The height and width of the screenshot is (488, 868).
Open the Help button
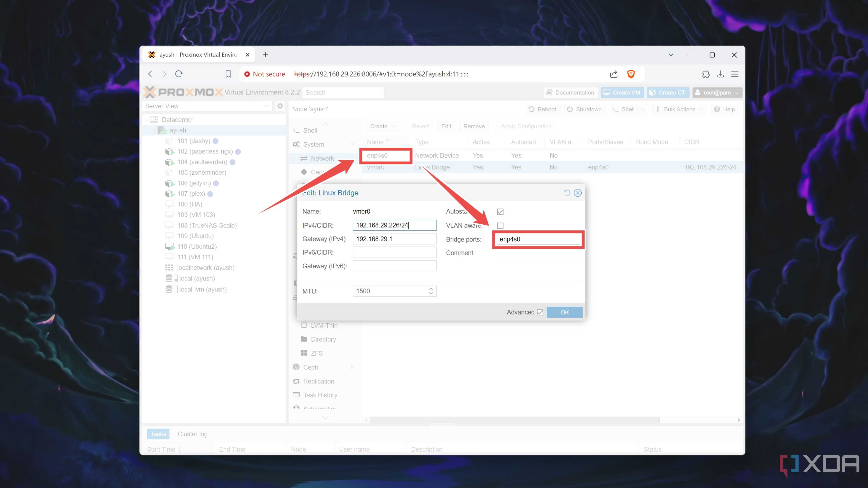click(x=725, y=109)
